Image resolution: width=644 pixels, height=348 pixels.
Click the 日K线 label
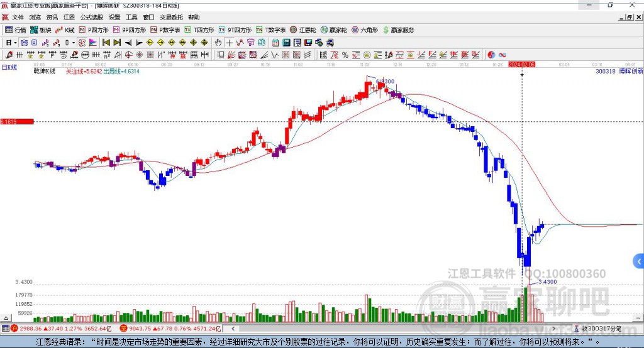point(9,67)
